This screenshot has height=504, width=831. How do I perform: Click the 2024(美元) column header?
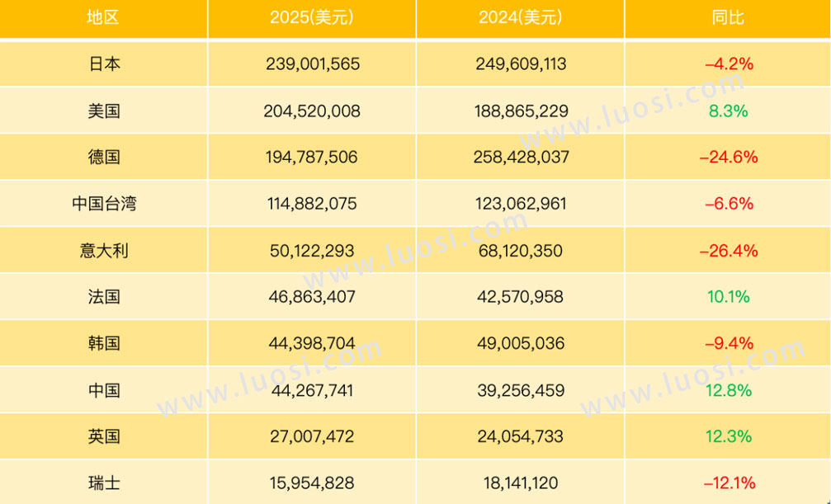520,17
